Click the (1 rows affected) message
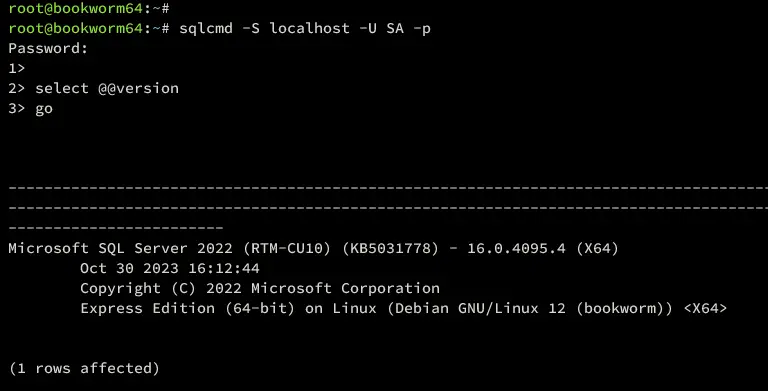Viewport: 768px width, 391px height. [x=84, y=368]
